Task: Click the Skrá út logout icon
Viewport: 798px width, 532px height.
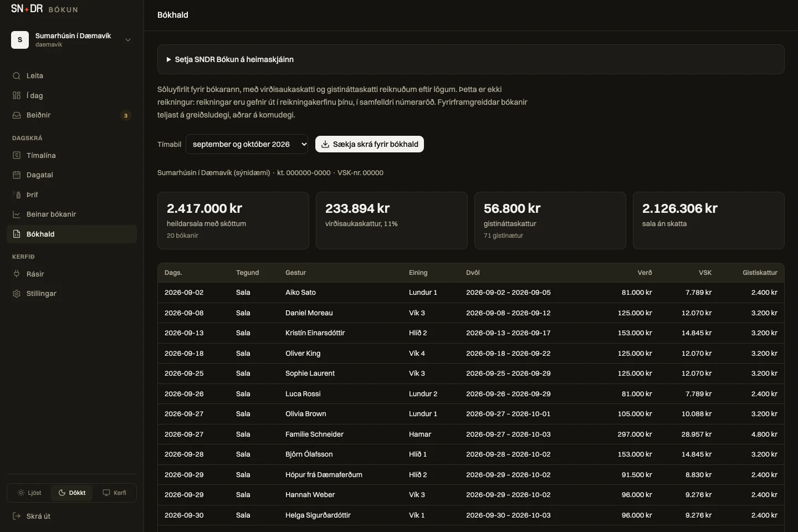Action: point(17,516)
